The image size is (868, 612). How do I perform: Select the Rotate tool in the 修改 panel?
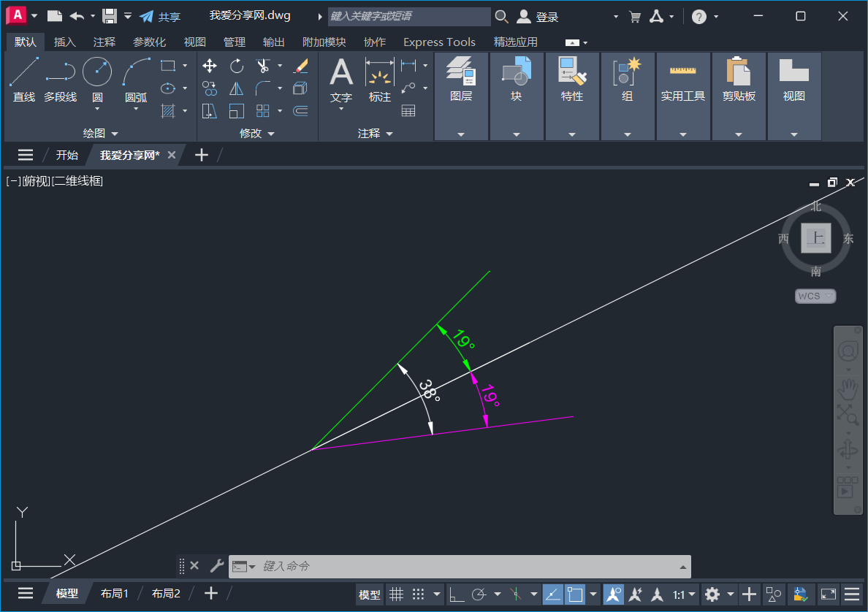(236, 65)
